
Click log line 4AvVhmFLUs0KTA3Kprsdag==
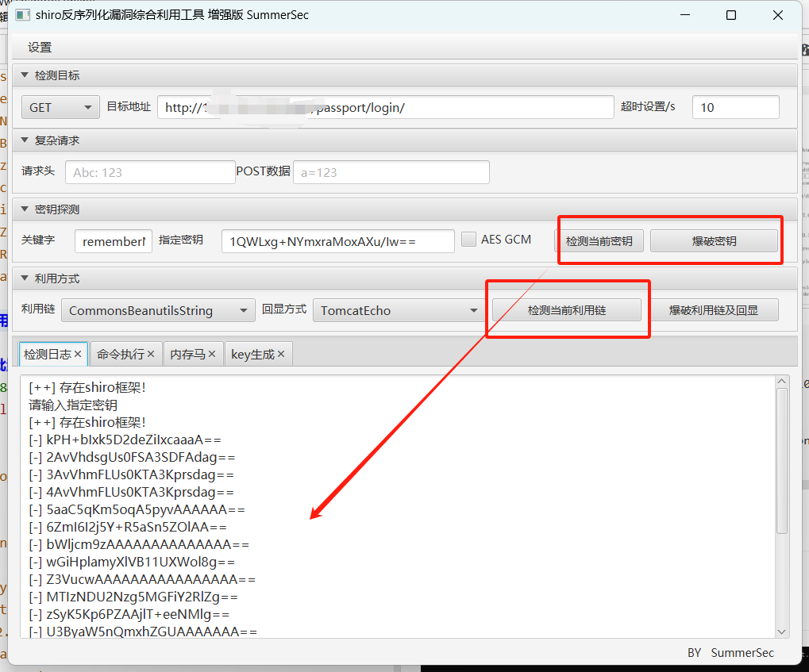tap(132, 493)
